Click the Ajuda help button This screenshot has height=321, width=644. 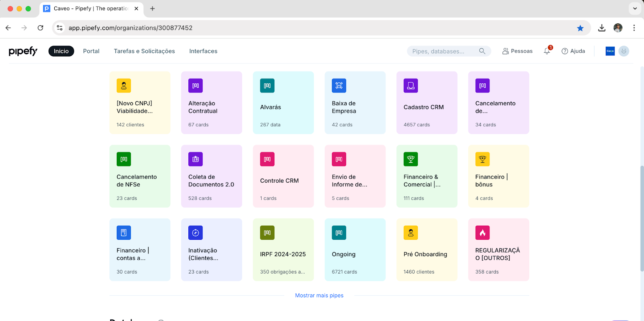click(573, 51)
